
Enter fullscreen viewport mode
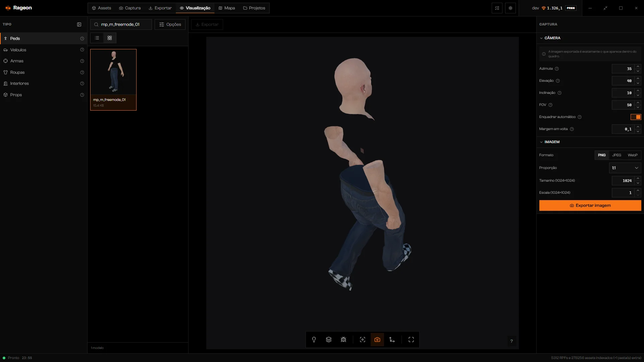point(411,340)
